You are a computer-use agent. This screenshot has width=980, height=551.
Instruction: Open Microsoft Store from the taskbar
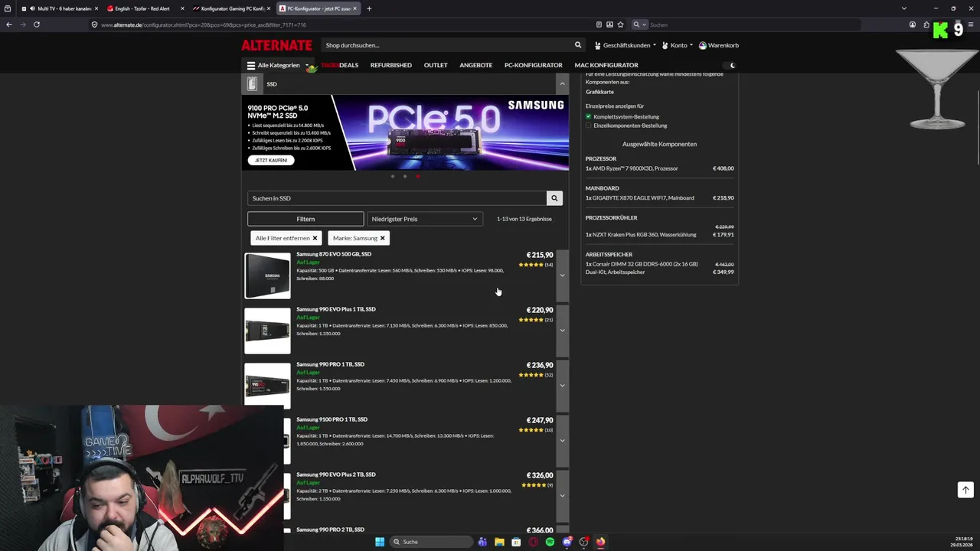(516, 542)
